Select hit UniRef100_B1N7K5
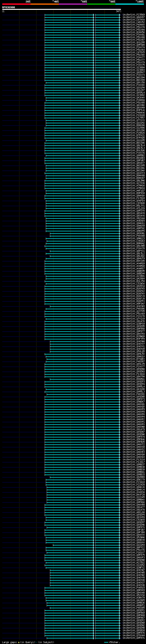The width and height of the screenshot is (146, 644). point(134,289)
